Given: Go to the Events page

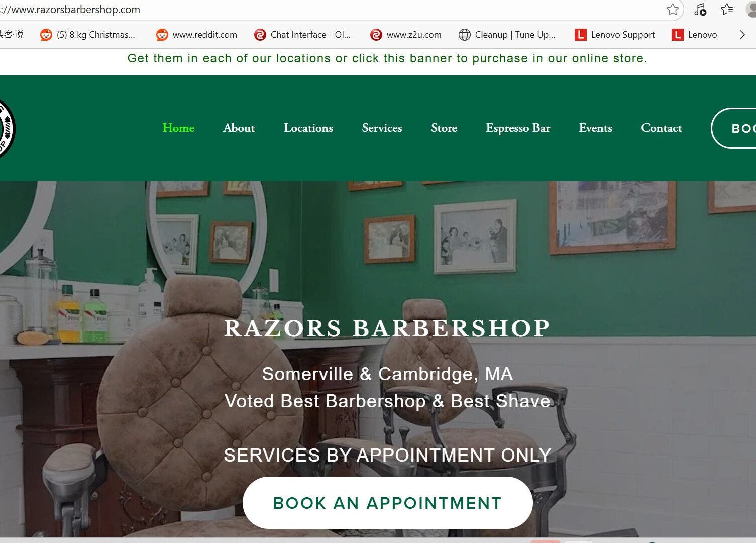Looking at the screenshot, I should [x=595, y=128].
